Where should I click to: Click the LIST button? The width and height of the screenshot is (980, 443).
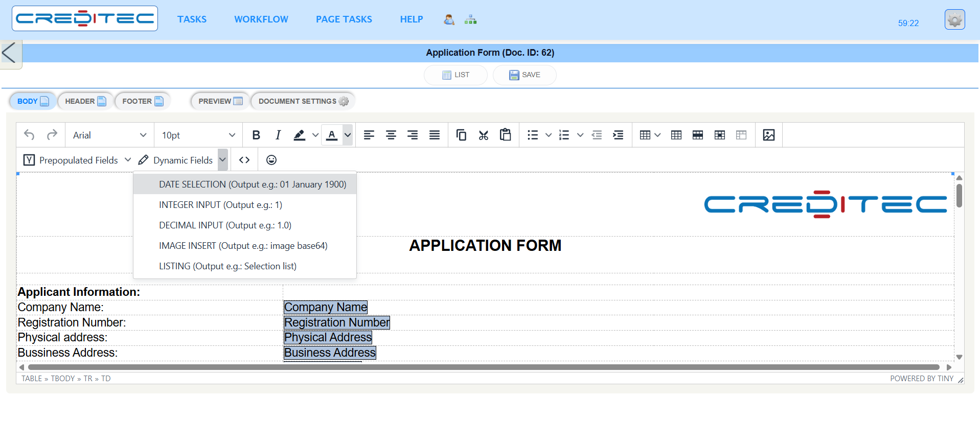pyautogui.click(x=455, y=75)
